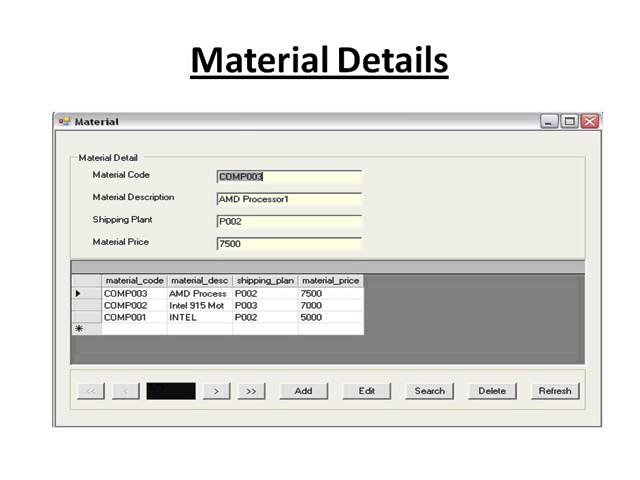The image size is (640, 480).
Task: Jump to last record with >> button
Action: click(251, 391)
